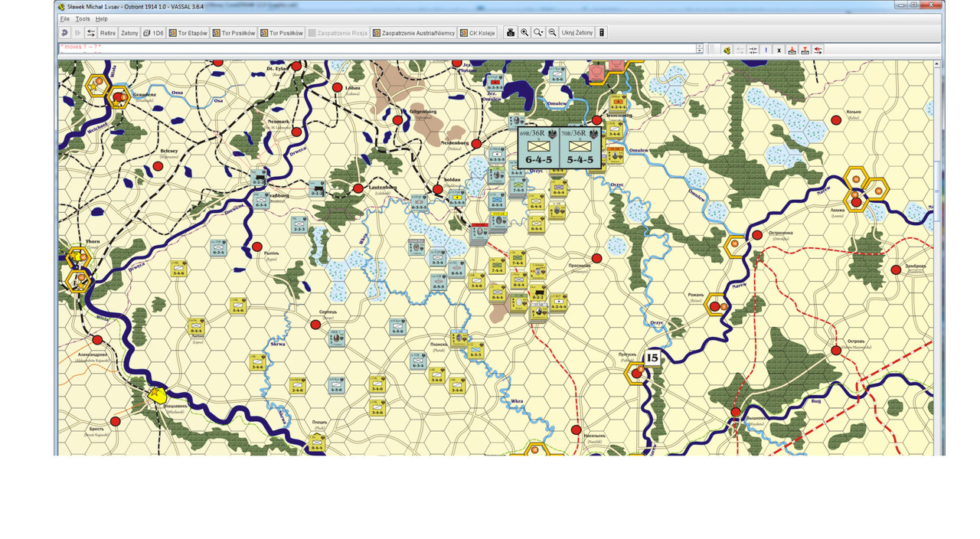Image resolution: width=980 pixels, height=539 pixels.
Task: Click the VASSAL logo icon in second toolbar
Action: pyautogui.click(x=727, y=50)
